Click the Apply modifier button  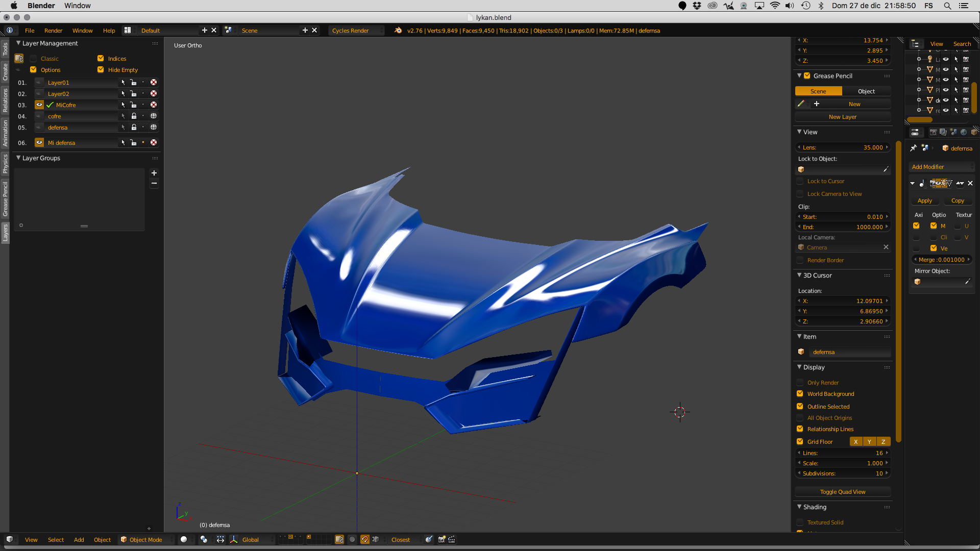coord(925,201)
